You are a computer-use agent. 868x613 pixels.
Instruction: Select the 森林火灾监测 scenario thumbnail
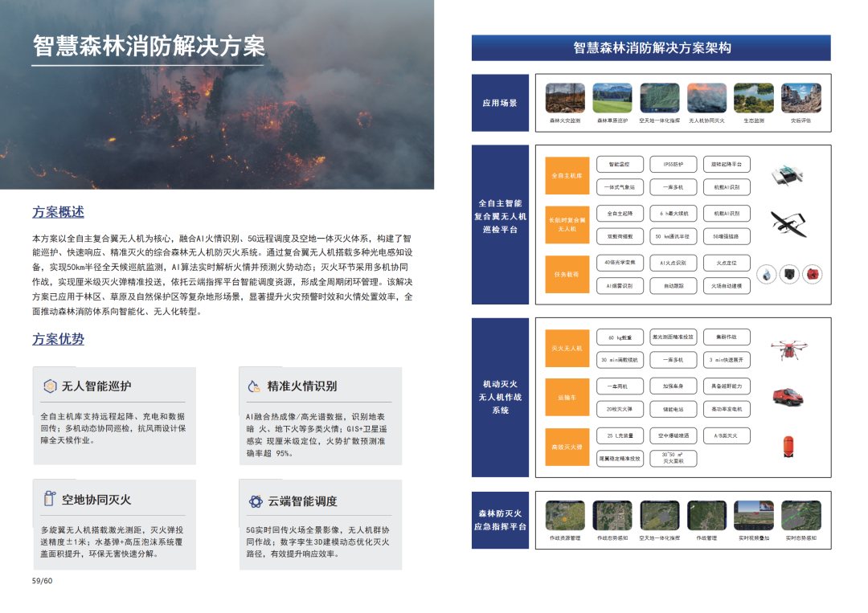[x=565, y=98]
